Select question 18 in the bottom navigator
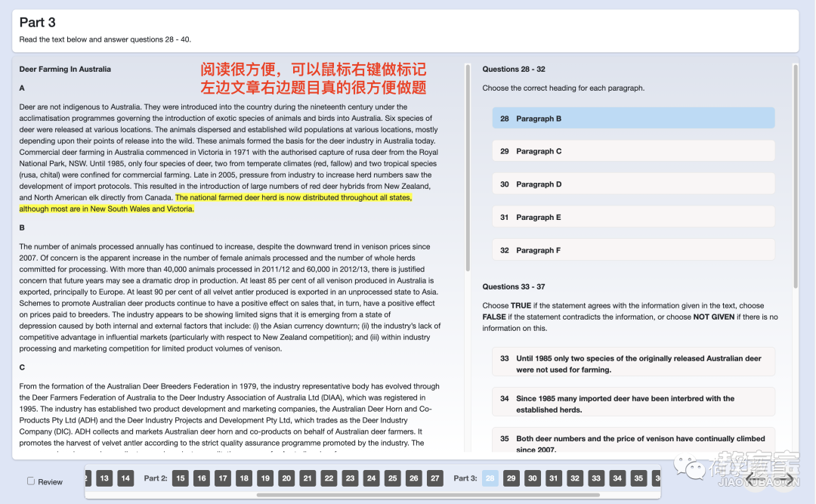Image resolution: width=816 pixels, height=504 pixels. [x=244, y=478]
